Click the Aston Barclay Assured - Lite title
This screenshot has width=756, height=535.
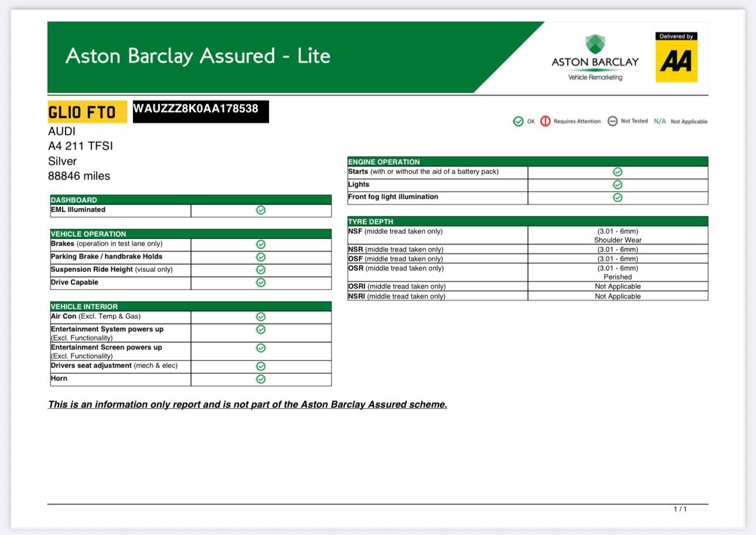(198, 56)
